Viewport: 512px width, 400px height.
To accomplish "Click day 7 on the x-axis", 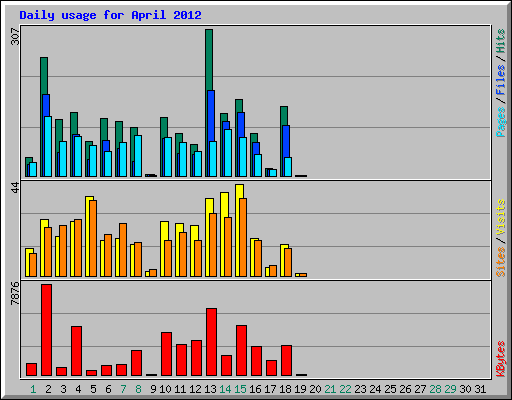I will pyautogui.click(x=123, y=389).
